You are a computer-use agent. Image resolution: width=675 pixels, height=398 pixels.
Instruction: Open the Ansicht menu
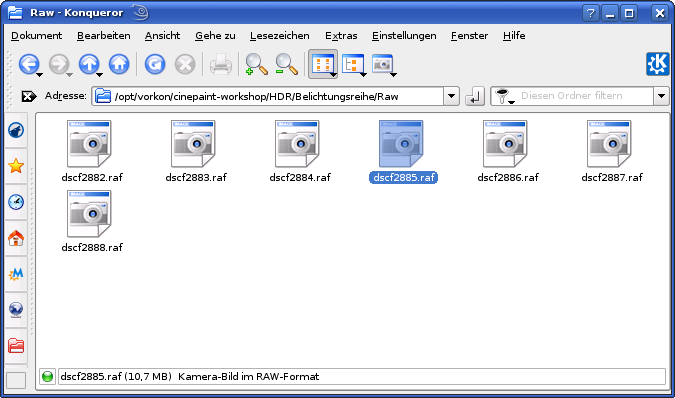(162, 36)
